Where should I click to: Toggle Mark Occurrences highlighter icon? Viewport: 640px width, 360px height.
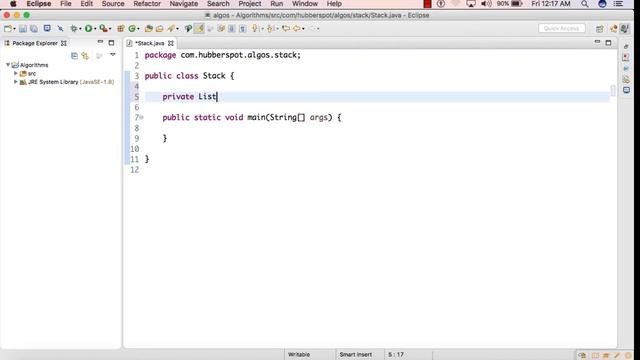199,29
